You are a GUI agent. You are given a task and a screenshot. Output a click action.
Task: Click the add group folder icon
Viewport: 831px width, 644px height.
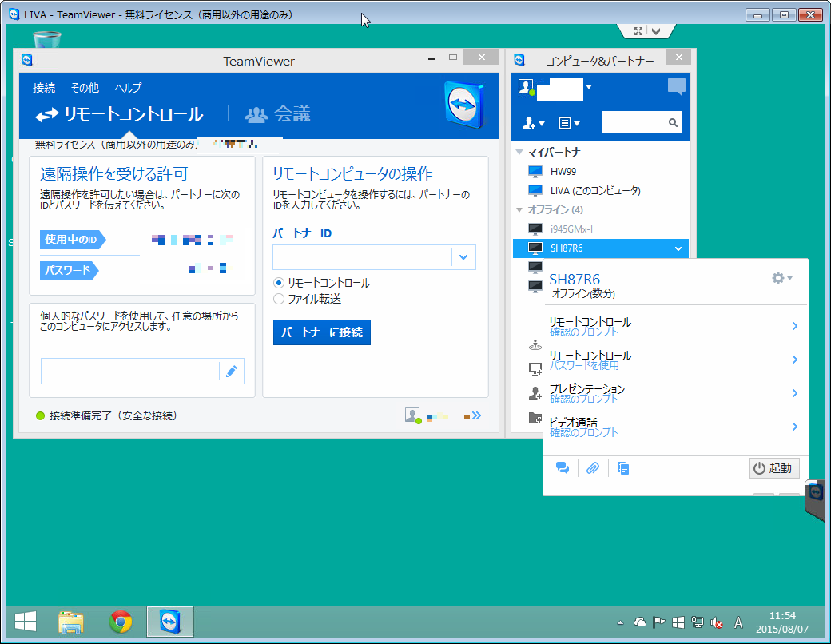point(535,418)
